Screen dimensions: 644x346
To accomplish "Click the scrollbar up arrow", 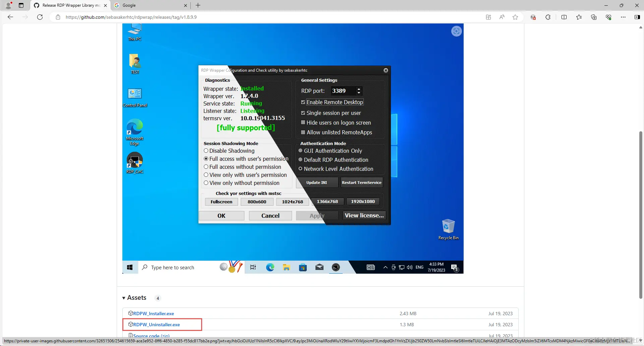I will 641,27.
